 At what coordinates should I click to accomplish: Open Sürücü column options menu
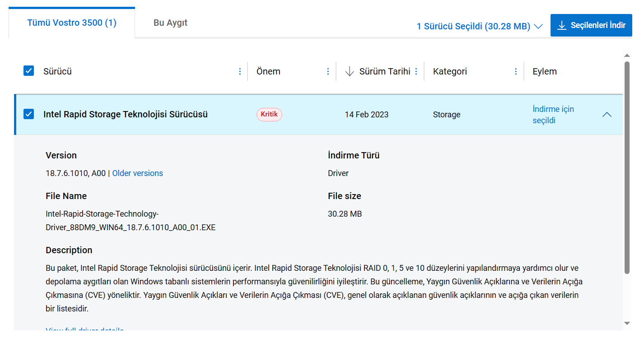pos(240,71)
